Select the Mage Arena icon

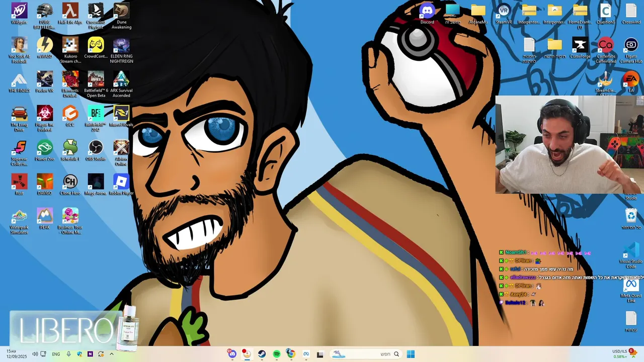[x=96, y=185]
